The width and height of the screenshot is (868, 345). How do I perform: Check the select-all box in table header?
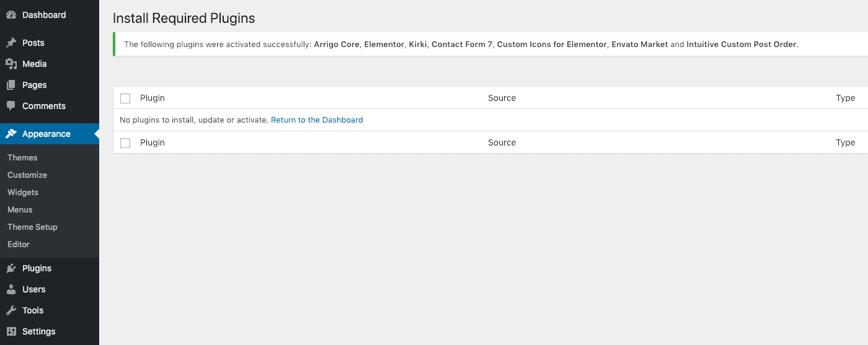pyautogui.click(x=125, y=98)
